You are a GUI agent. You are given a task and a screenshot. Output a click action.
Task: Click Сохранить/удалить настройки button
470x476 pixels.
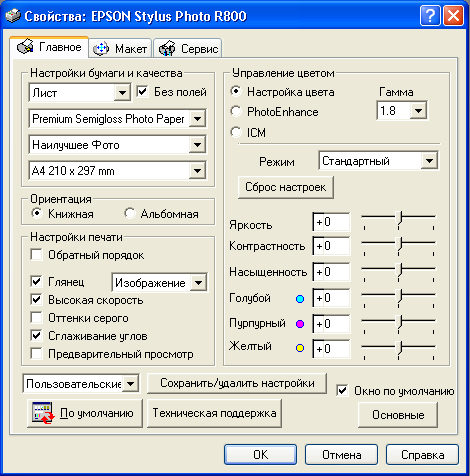[237, 383]
